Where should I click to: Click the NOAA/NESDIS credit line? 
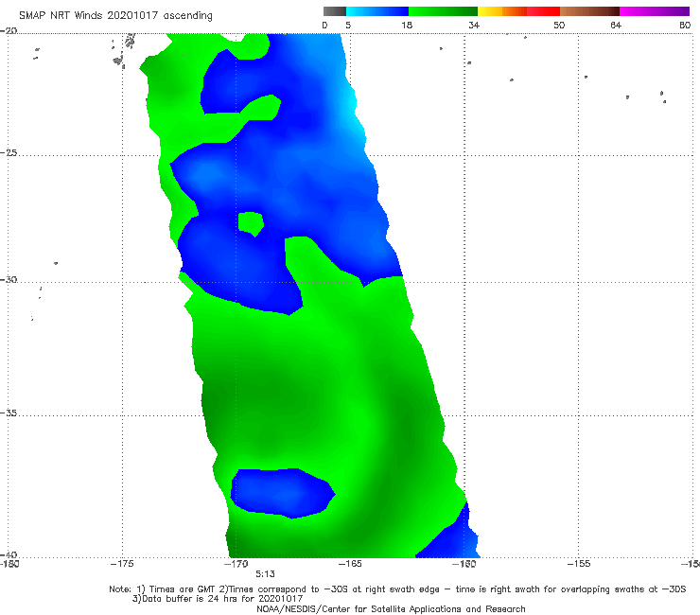(391, 609)
